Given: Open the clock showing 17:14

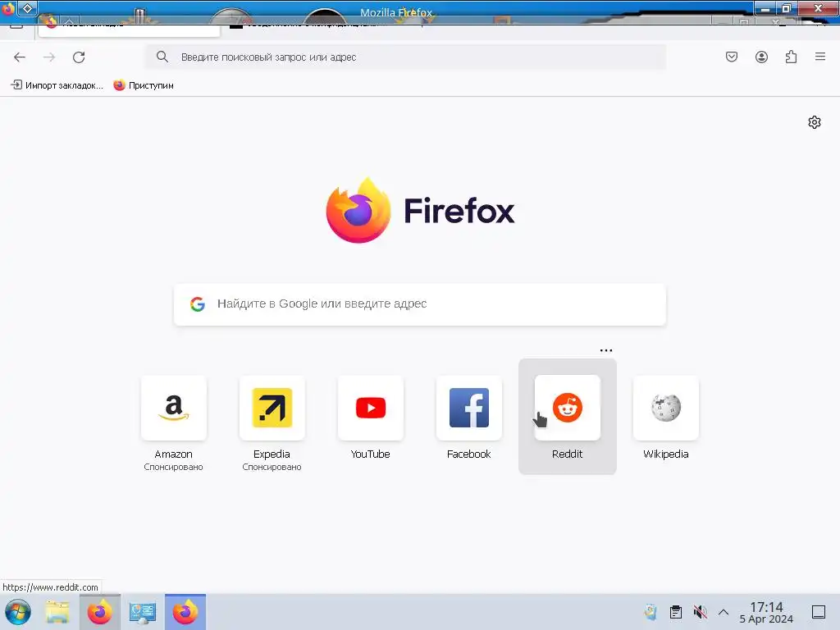Looking at the screenshot, I should [766, 612].
